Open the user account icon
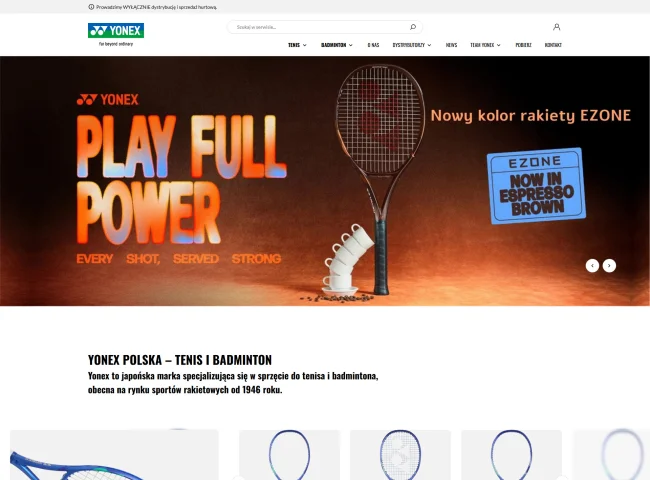Viewport: 650px width, 480px height. pos(556,27)
